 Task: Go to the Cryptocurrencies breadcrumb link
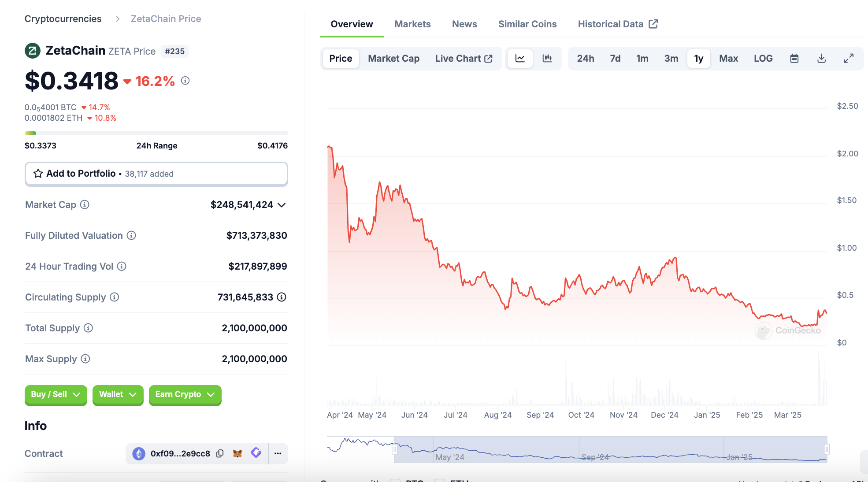63,19
